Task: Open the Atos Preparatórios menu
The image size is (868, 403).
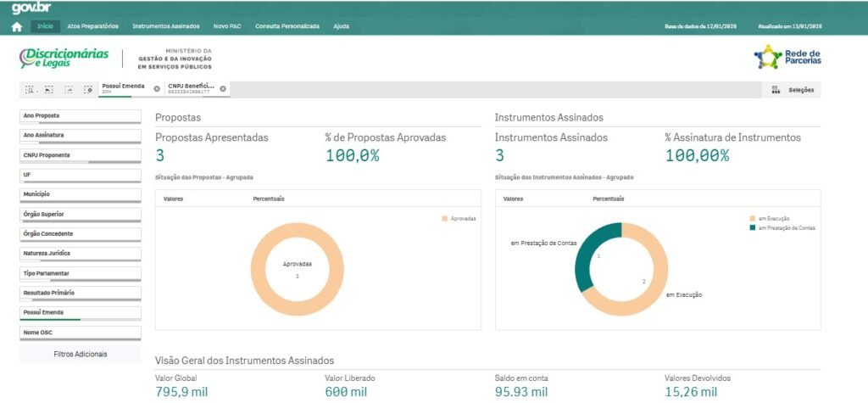Action: [92, 26]
